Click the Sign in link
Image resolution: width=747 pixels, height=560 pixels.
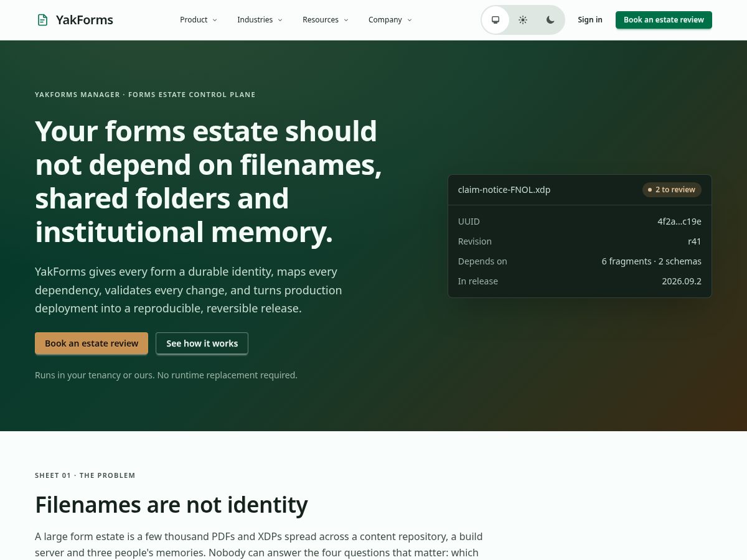590,20
